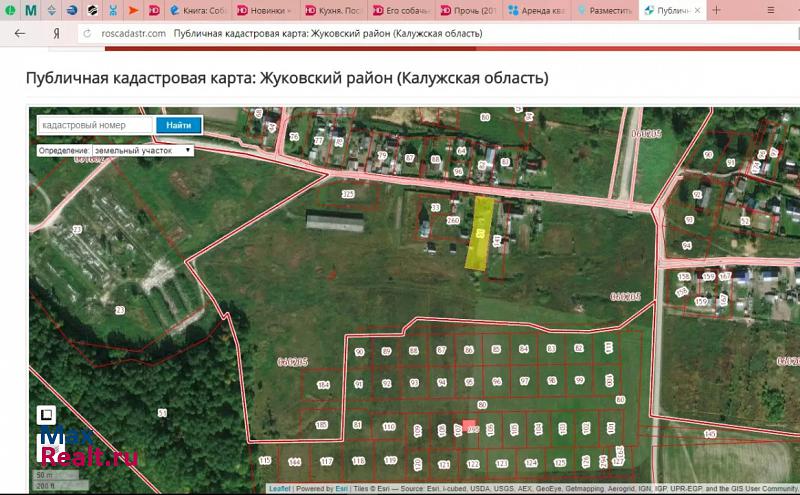Open the 'Книга: Соба' tab

point(198,11)
